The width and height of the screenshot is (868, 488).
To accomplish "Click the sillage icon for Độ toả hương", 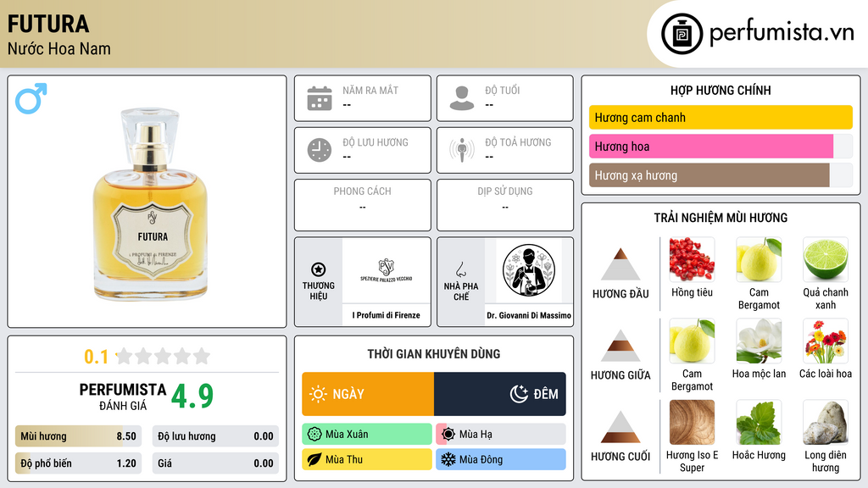I will (x=462, y=150).
